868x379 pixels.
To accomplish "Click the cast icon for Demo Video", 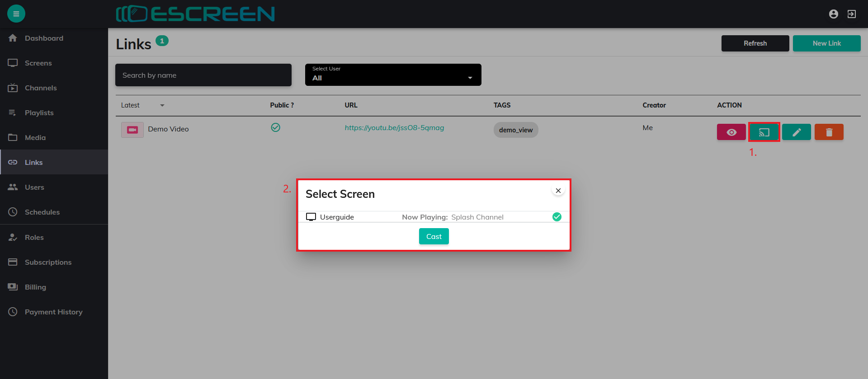I will pyautogui.click(x=764, y=132).
